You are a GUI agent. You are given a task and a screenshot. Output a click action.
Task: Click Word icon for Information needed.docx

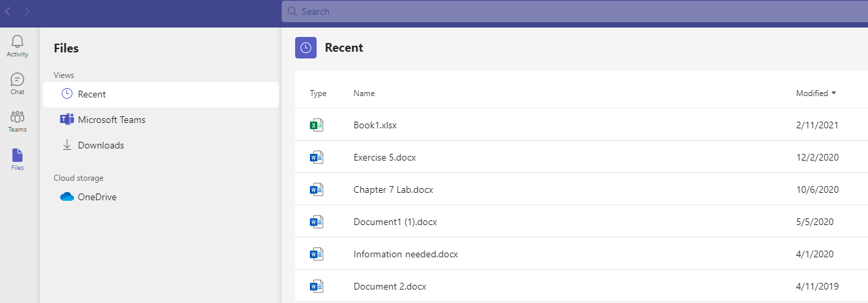tap(317, 254)
